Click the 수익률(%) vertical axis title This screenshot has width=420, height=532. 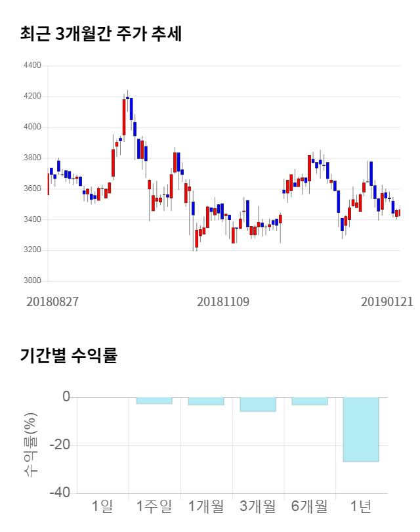coord(30,445)
